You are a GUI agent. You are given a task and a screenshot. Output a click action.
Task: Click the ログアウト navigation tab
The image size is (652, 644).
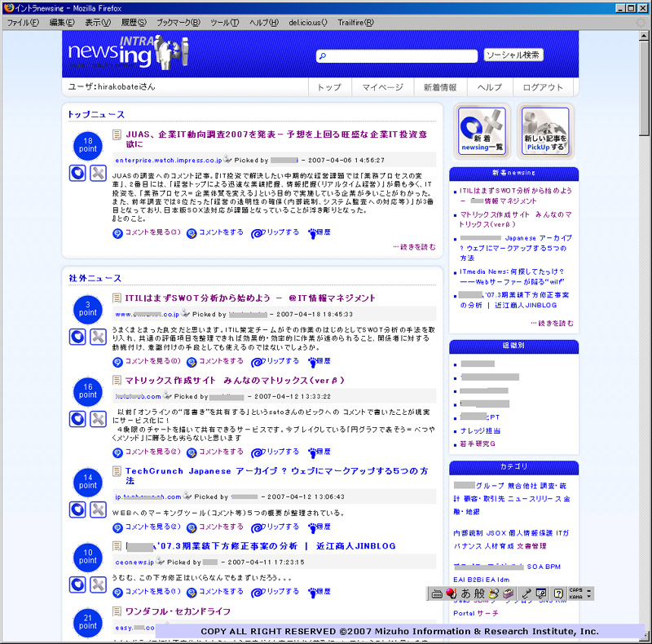(543, 87)
